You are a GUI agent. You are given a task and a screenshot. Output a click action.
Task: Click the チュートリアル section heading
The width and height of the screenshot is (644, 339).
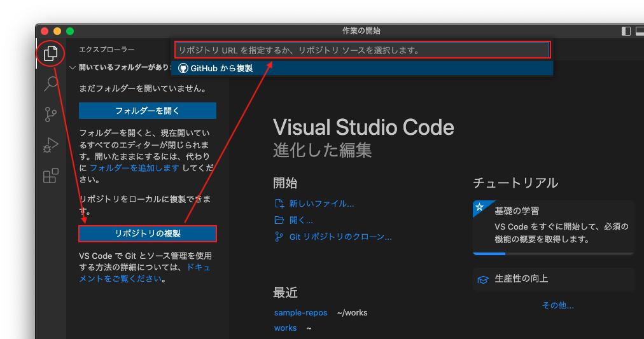[515, 183]
